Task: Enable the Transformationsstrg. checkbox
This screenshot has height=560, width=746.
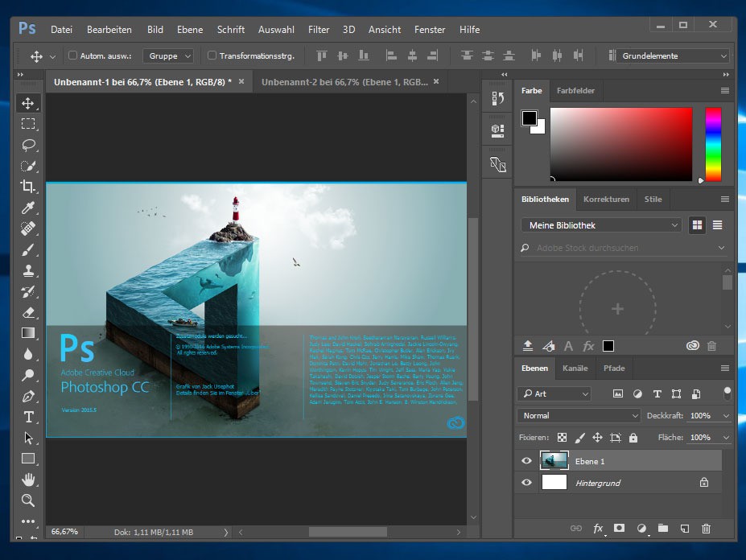Action: pos(212,56)
